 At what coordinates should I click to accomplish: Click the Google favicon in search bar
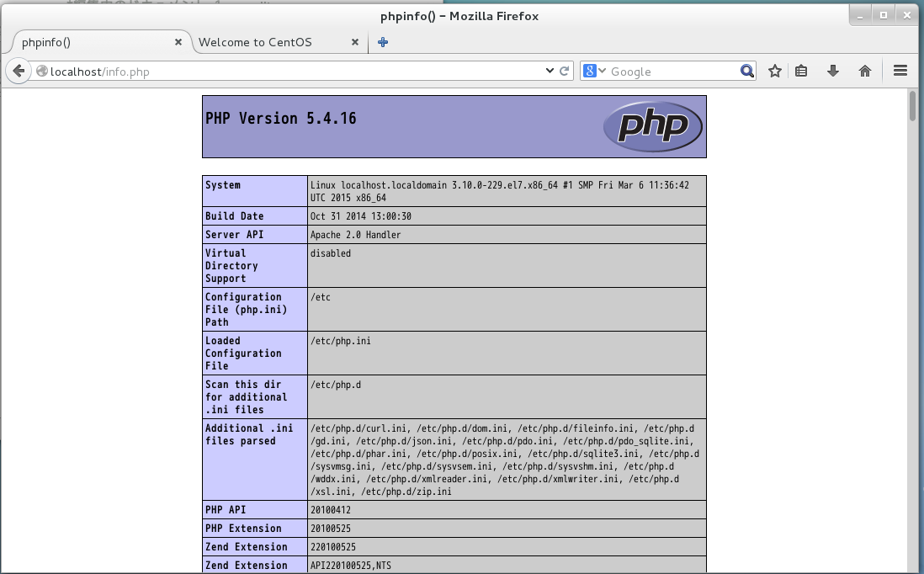coord(591,71)
